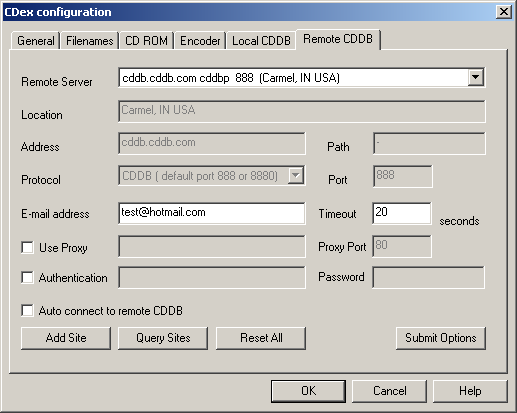Open the Filenames tab

pyautogui.click(x=89, y=41)
